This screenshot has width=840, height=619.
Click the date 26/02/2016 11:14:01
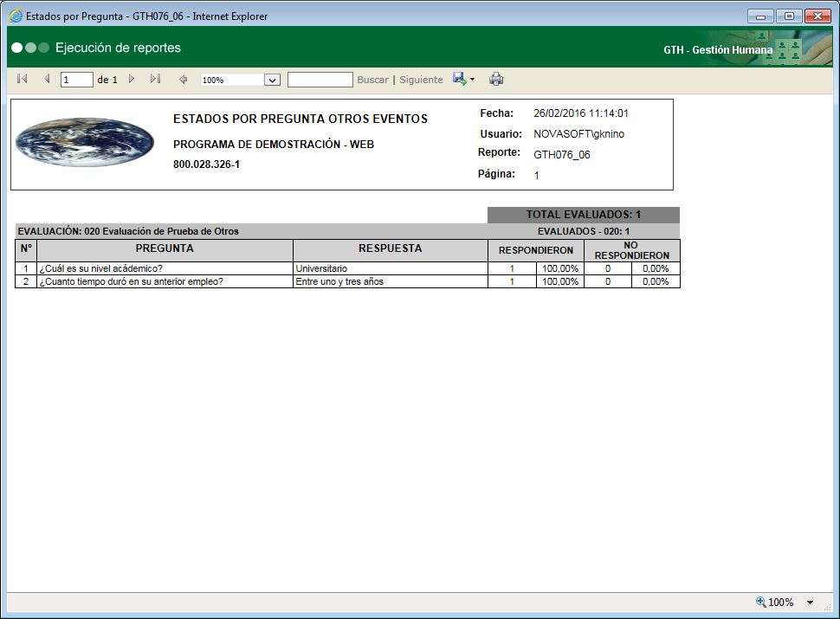pyautogui.click(x=581, y=113)
